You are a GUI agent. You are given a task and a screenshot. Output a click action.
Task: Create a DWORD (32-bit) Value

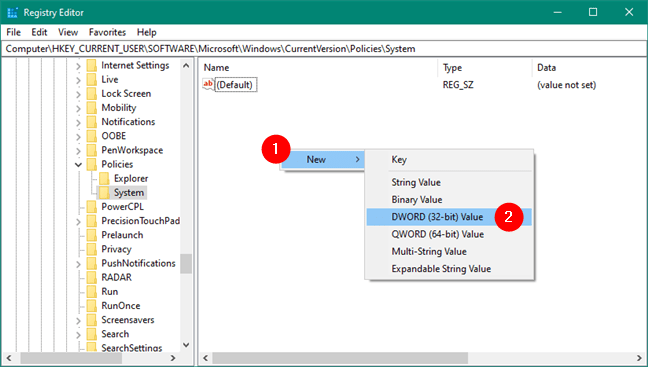point(449,217)
